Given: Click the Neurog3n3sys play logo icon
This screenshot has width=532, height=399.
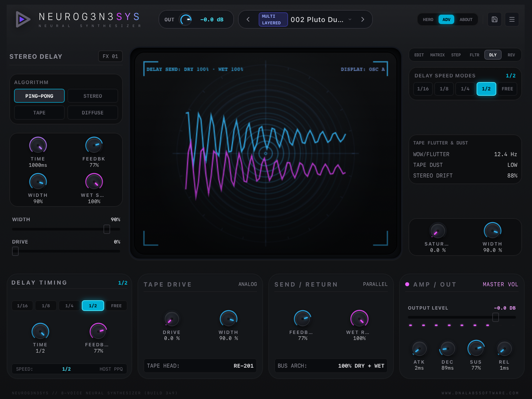Looking at the screenshot, I should (23, 19).
